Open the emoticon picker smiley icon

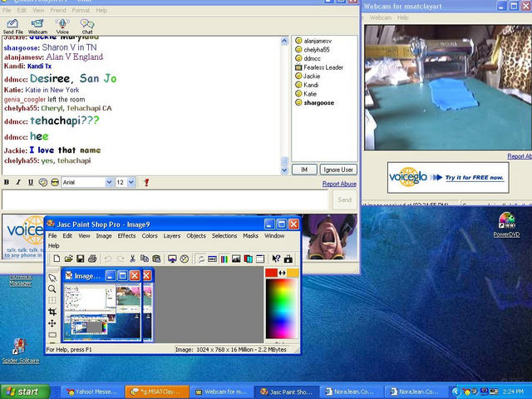42,182
